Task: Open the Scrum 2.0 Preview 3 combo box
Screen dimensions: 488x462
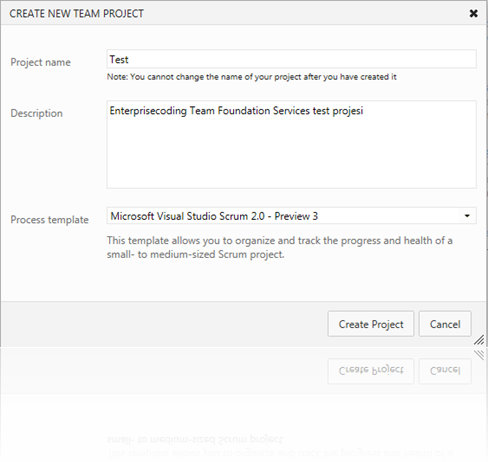Action: [x=291, y=216]
